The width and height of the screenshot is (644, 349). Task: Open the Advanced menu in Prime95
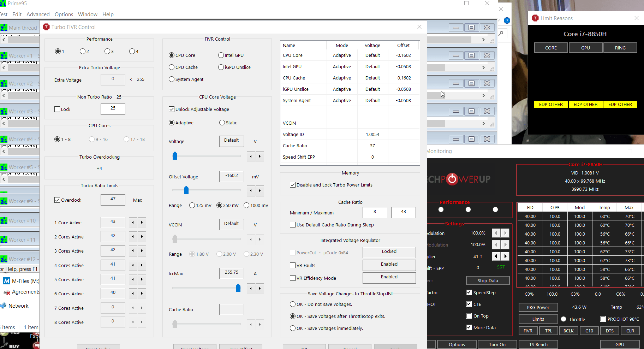point(38,14)
